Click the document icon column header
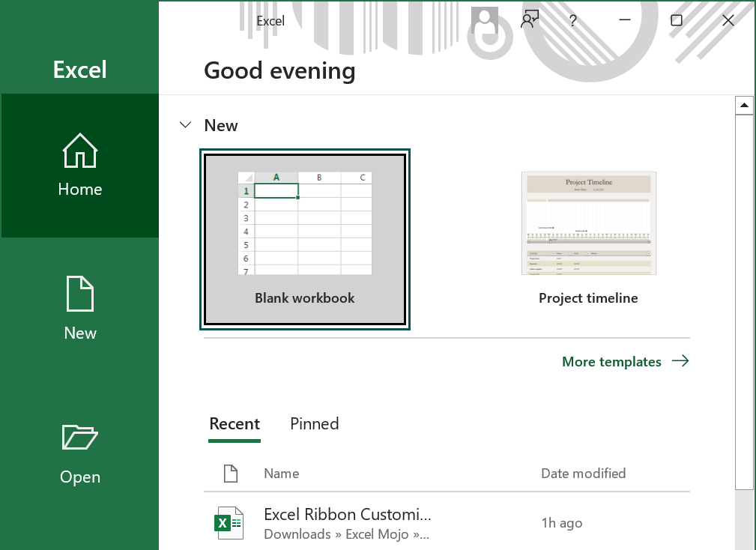 (231, 474)
